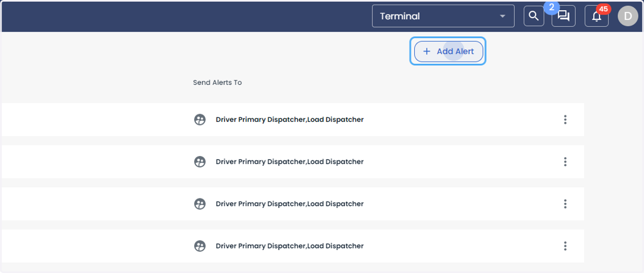Click recipients group icon in fourth row
Image resolution: width=644 pixels, height=273 pixels.
point(200,246)
